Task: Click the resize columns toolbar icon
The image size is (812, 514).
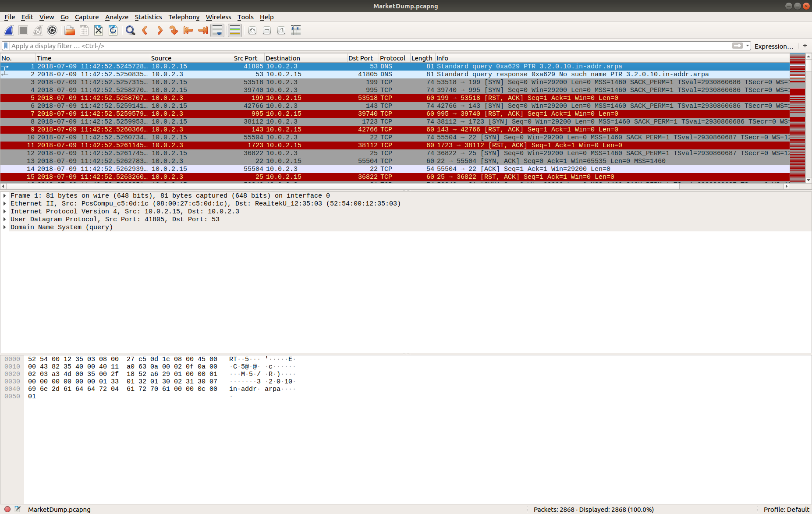Action: [296, 30]
